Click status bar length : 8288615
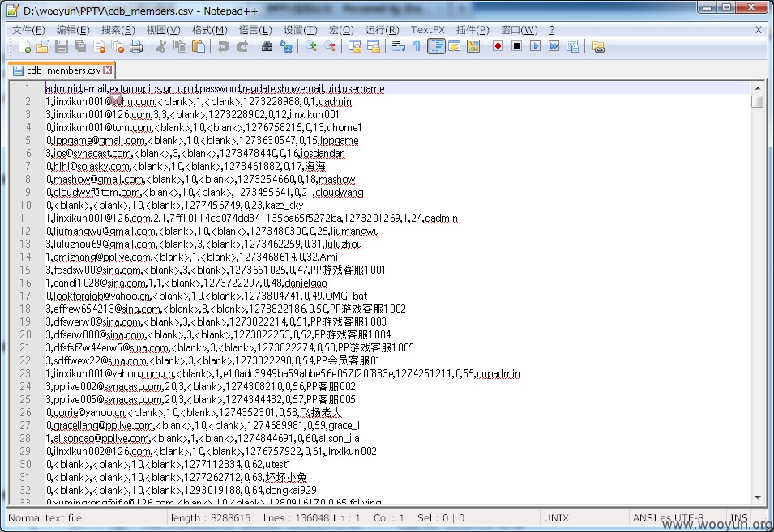Viewport: 774px width, 532px height. pyautogui.click(x=211, y=518)
